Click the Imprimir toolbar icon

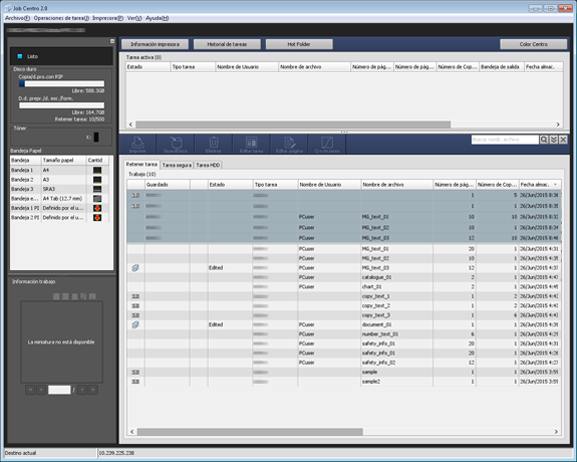point(138,144)
